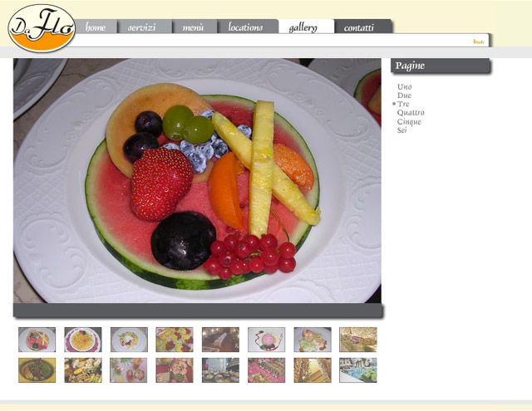Go to the menù tab

[x=195, y=27]
